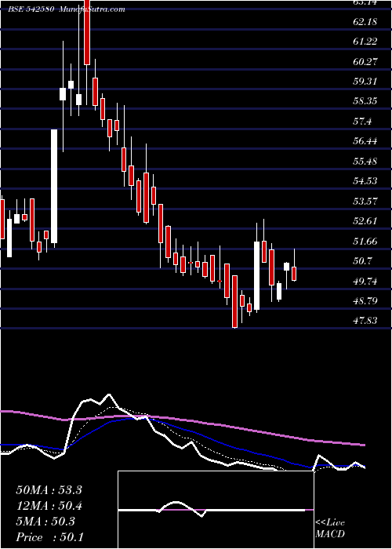Click the 53.57 price axis label
The height and width of the screenshot is (549, 392).
point(365,202)
